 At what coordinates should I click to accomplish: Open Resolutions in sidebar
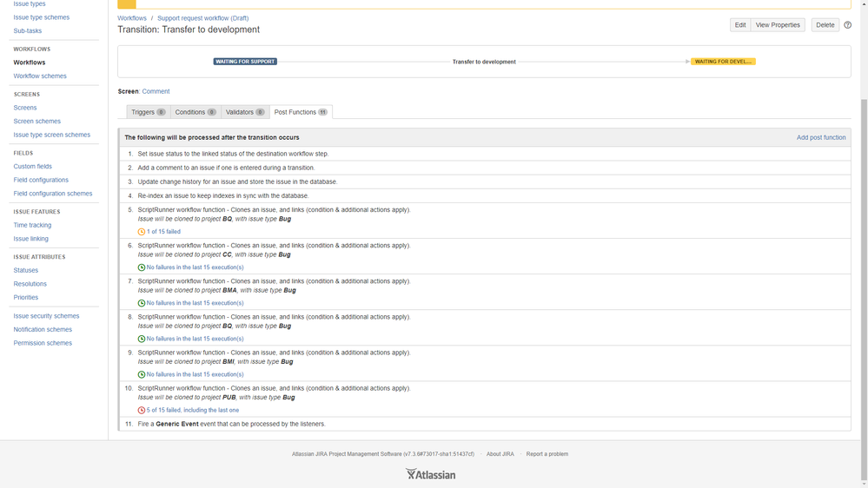click(x=30, y=284)
